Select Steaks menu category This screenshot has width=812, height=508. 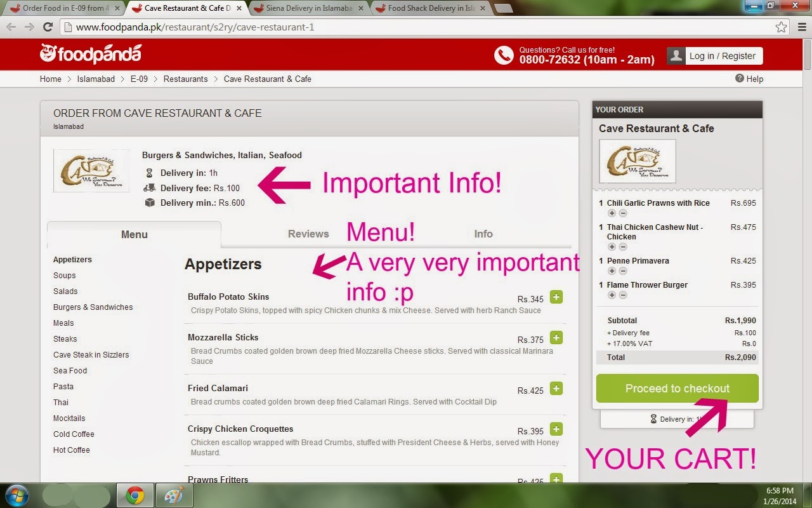pos(65,339)
